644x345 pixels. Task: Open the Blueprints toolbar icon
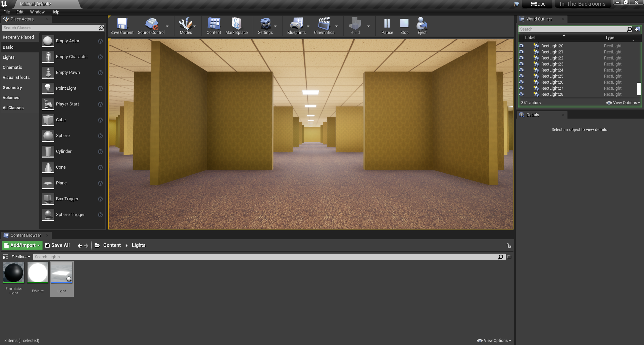point(296,26)
